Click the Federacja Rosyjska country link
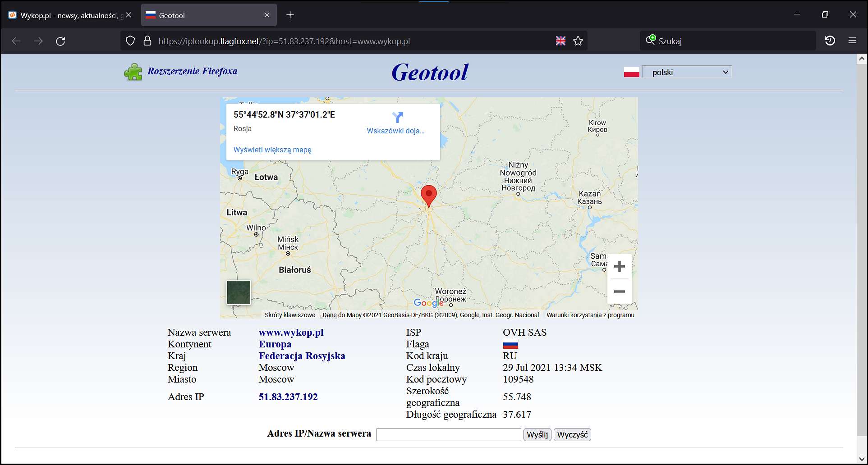This screenshot has height=465, width=868. point(302,356)
